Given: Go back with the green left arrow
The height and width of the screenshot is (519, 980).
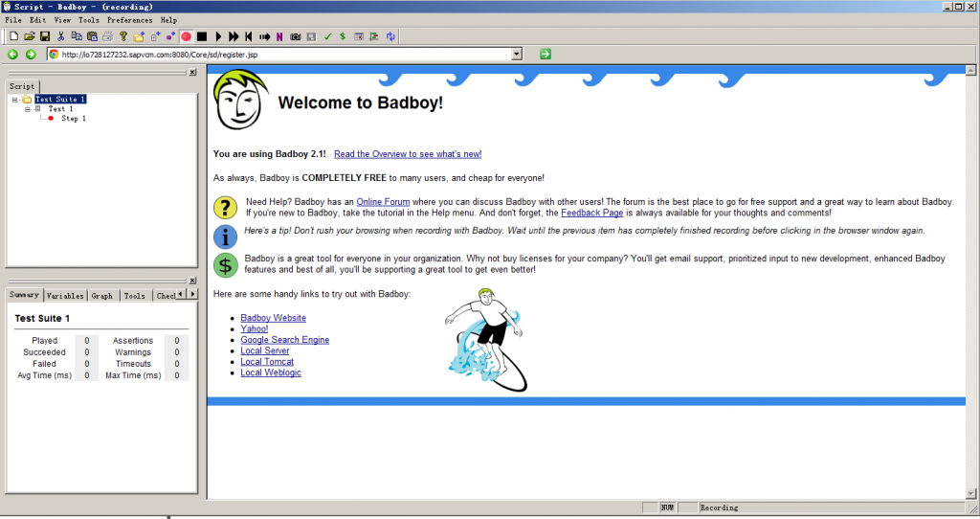Looking at the screenshot, I should click(x=12, y=55).
